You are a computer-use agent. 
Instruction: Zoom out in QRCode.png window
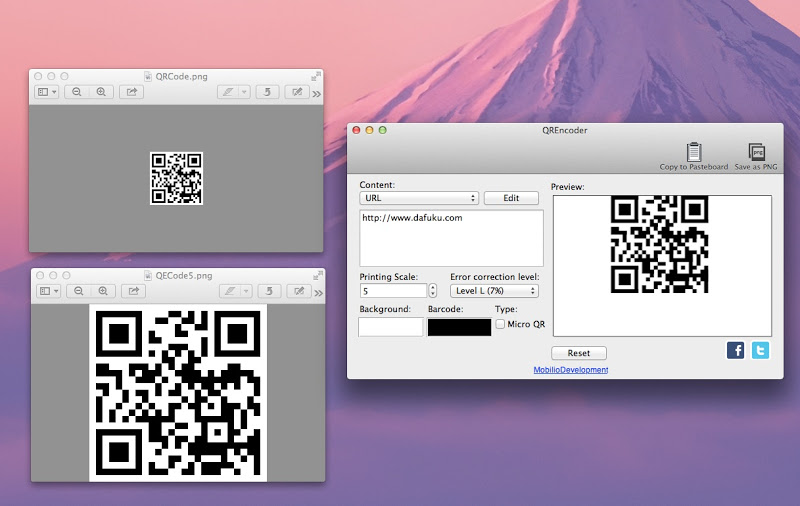click(x=77, y=92)
